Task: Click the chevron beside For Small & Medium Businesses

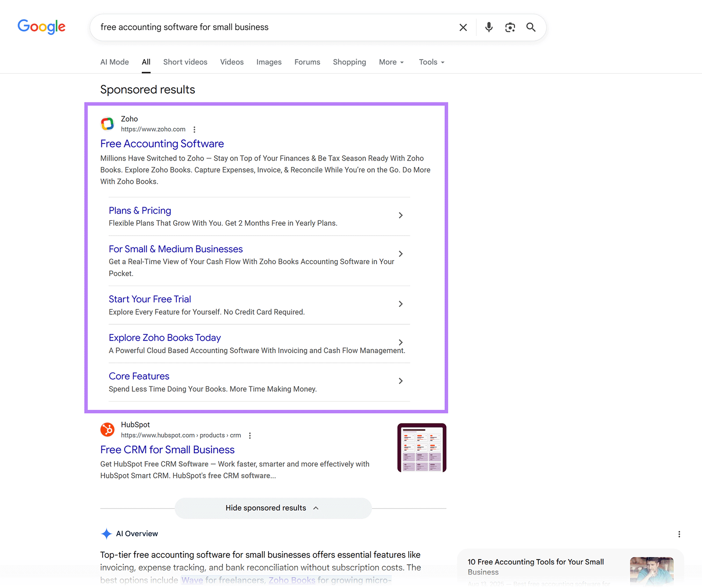Action: pos(401,254)
